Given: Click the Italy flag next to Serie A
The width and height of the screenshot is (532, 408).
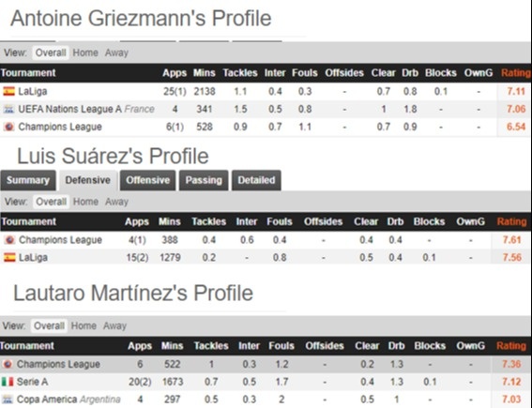Looking at the screenshot, I should tap(8, 382).
